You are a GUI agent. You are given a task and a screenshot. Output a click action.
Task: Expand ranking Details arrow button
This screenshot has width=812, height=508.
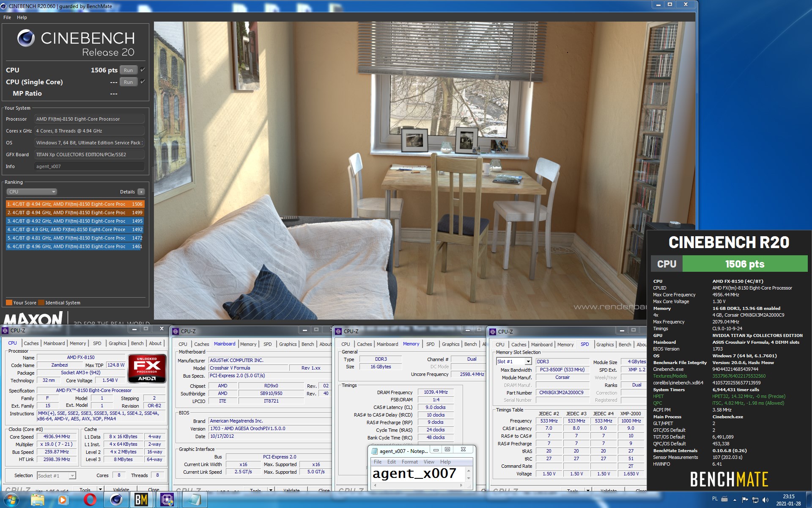click(x=141, y=192)
